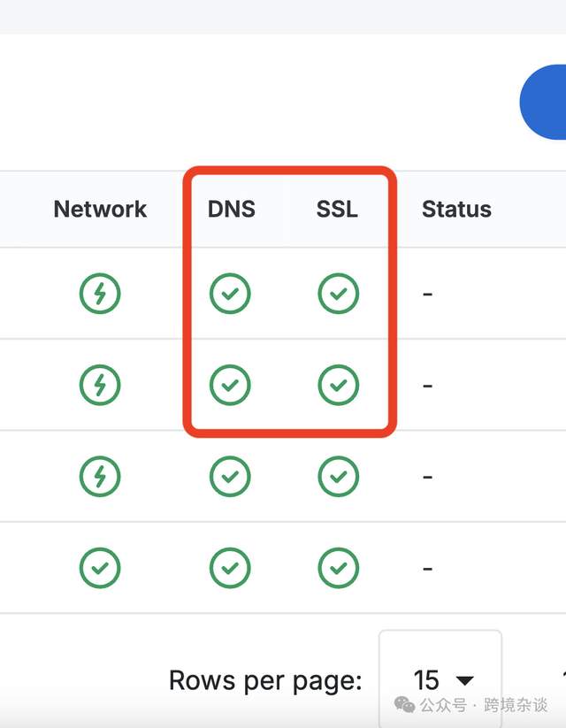566x728 pixels.
Task: Click DNS check icon in third row
Action: (x=230, y=477)
